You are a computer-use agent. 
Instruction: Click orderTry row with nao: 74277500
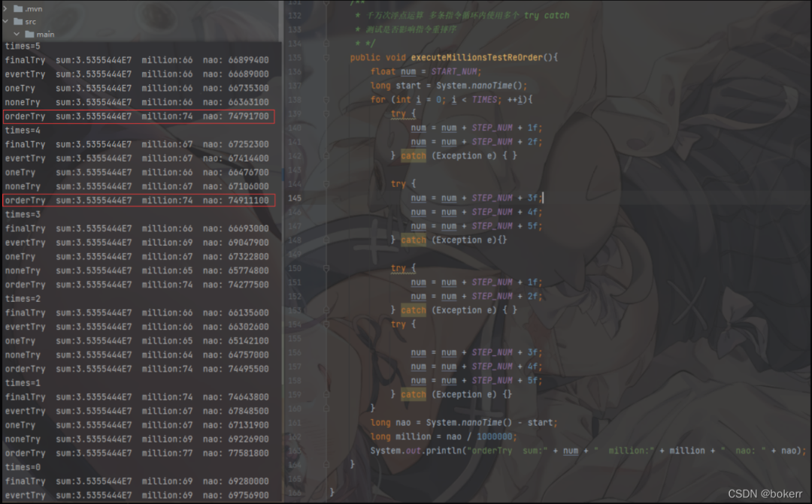point(137,285)
